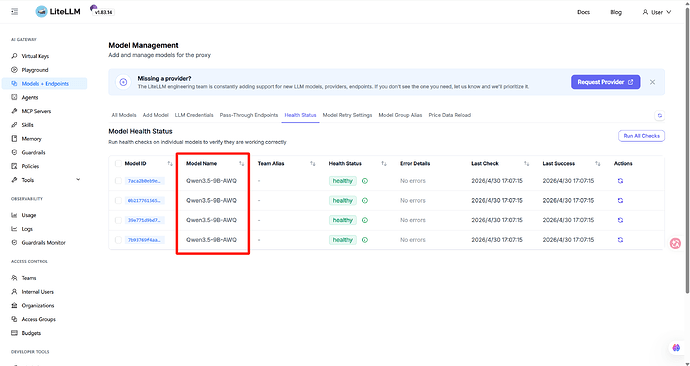Click the Skills sidebar icon
This screenshot has width=690, height=366.
(14, 125)
